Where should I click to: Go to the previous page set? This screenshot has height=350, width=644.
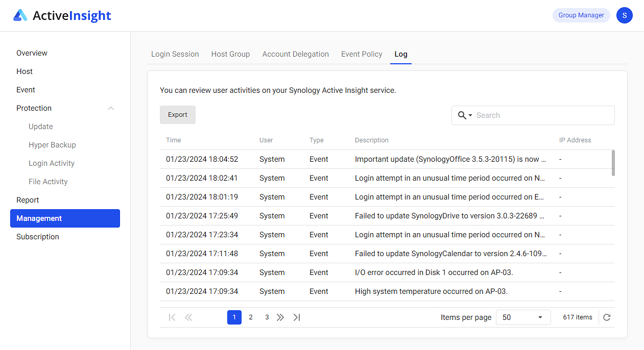click(188, 317)
